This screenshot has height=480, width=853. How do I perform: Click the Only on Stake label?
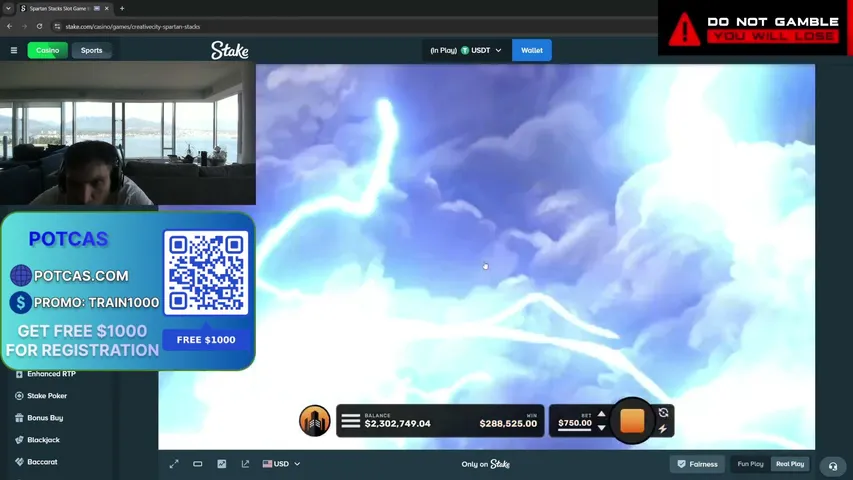coord(485,464)
